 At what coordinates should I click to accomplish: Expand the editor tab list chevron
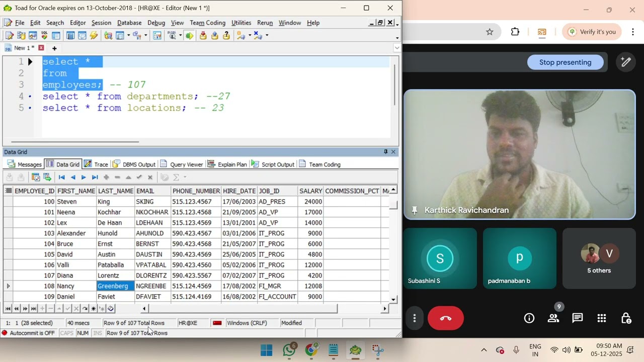pyautogui.click(x=397, y=48)
